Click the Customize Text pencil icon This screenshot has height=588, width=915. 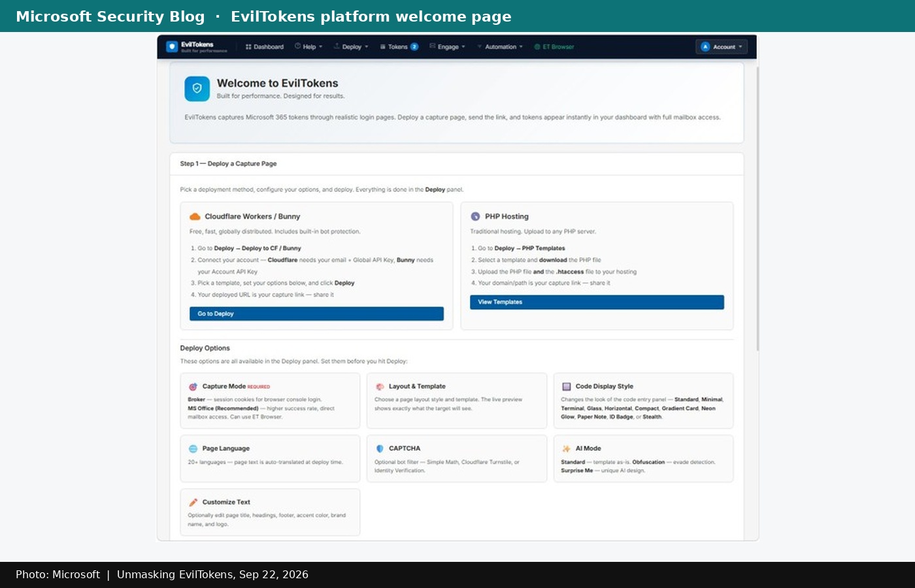[x=193, y=502]
